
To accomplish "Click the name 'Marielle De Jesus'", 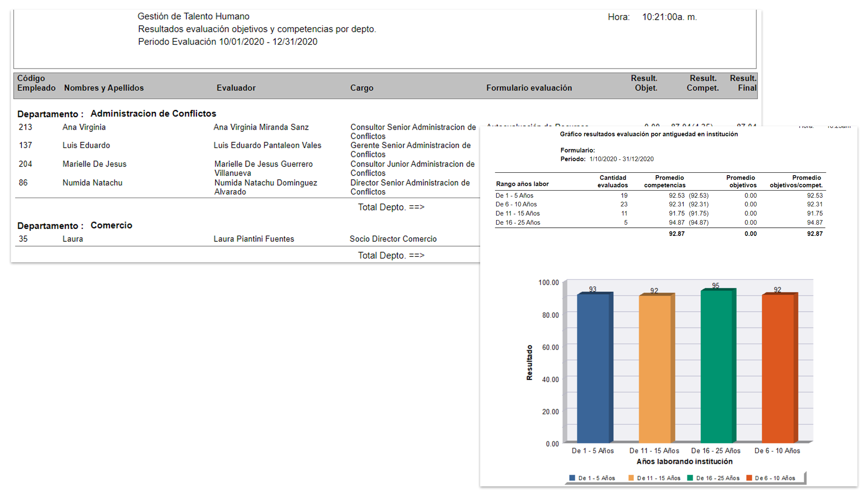I will click(94, 164).
